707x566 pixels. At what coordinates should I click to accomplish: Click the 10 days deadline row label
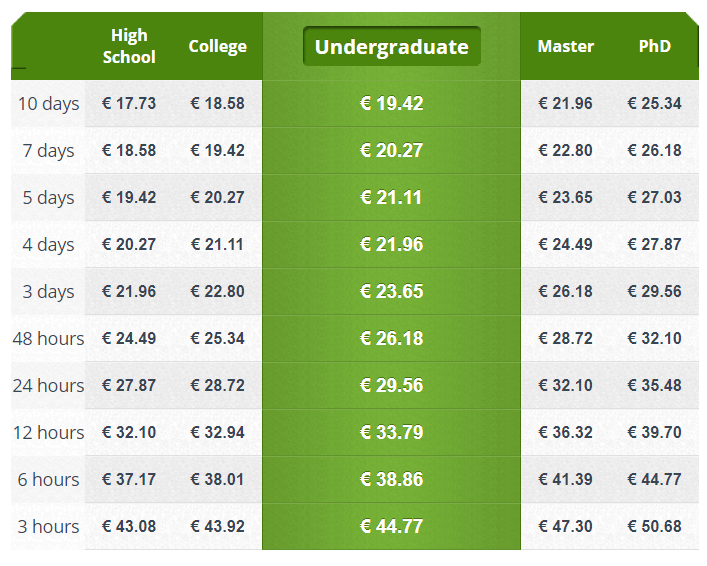[x=48, y=104]
